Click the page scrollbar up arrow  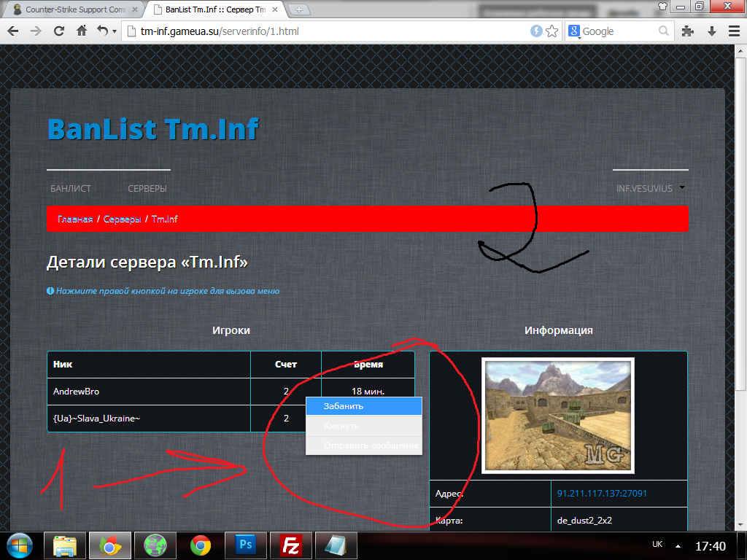(x=741, y=50)
